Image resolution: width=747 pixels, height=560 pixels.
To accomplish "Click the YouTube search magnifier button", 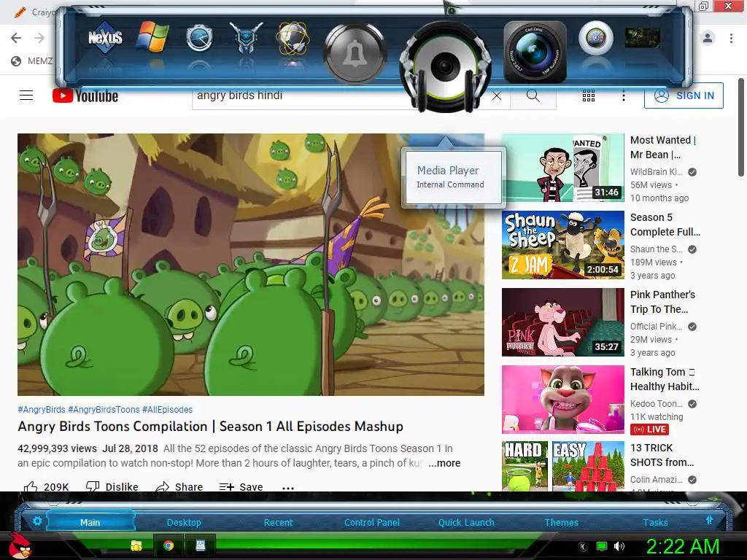I will tap(533, 96).
